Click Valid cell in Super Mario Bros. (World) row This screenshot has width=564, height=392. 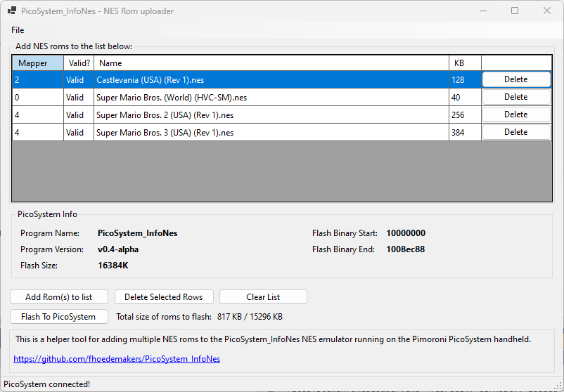pos(79,98)
